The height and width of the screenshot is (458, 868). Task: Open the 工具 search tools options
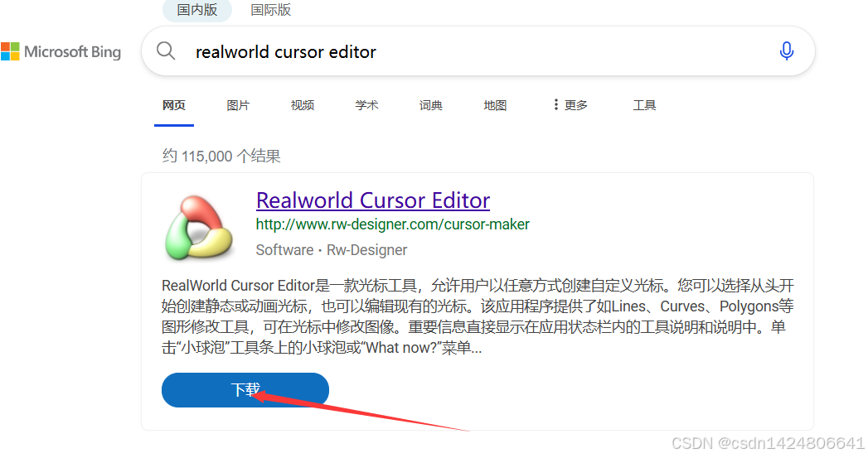pos(644,105)
